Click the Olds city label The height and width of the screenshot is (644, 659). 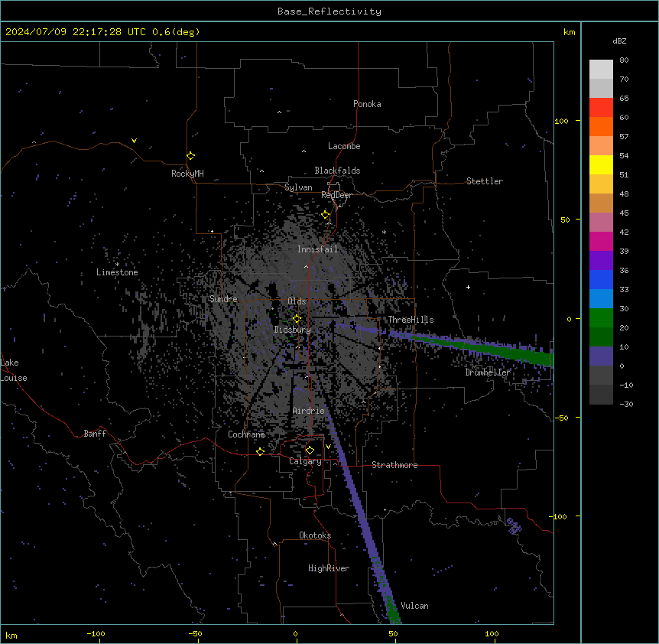pyautogui.click(x=297, y=301)
